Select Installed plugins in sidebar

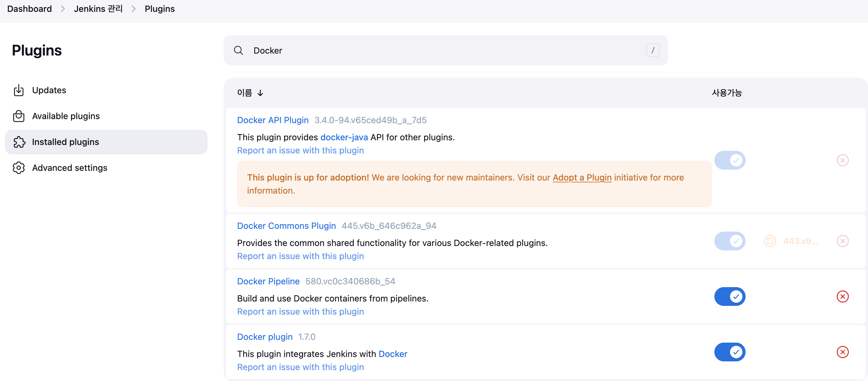click(106, 142)
